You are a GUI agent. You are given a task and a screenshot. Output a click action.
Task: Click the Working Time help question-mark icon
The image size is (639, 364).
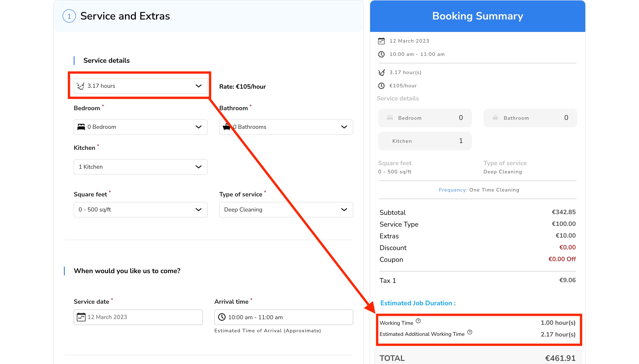click(x=418, y=321)
